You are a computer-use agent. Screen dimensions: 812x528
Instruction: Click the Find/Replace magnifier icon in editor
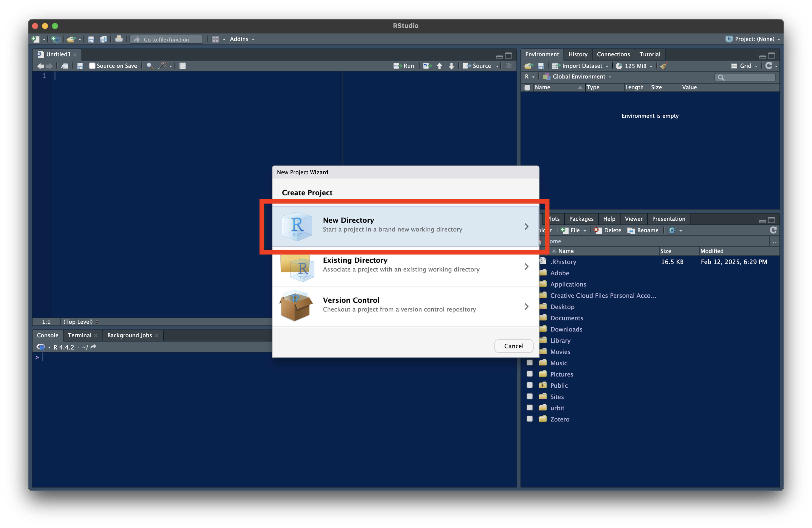click(150, 66)
